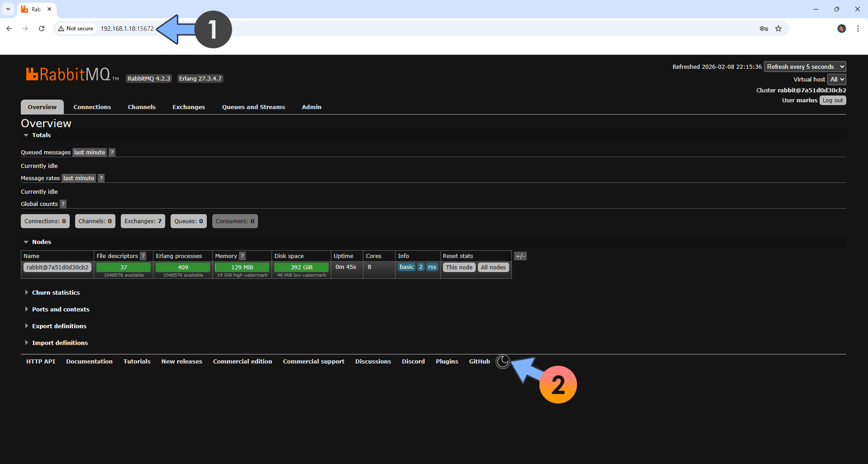The width and height of the screenshot is (868, 464).
Task: Bookmark this page with the star icon
Action: click(x=778, y=29)
